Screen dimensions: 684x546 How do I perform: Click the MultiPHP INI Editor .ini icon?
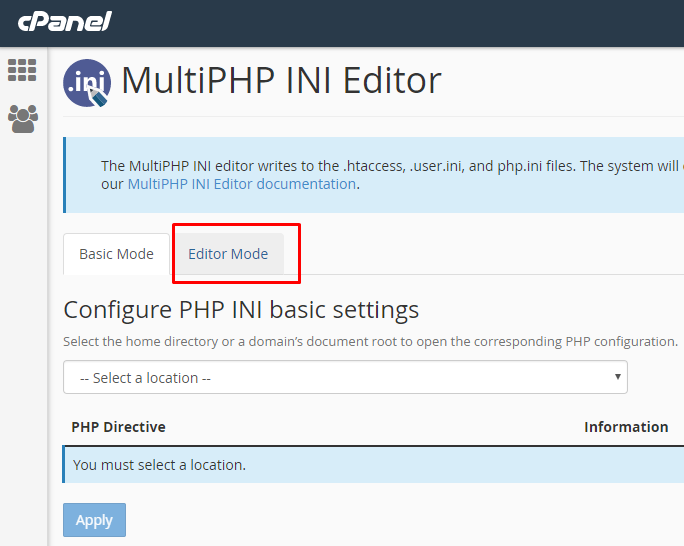coord(87,83)
